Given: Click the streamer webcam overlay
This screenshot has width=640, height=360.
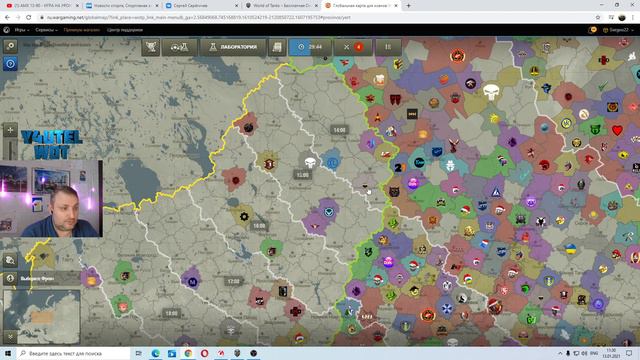Looking at the screenshot, I should pos(51,199).
